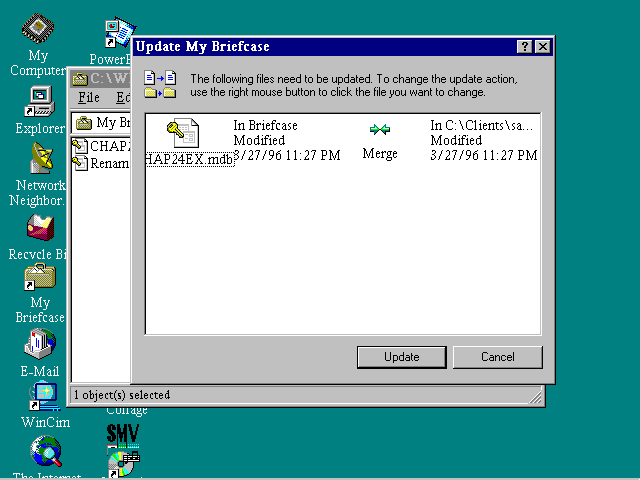Screen dimensions: 640x480
Task: Launch the E-Mail desktop shortcut
Action: click(x=40, y=345)
